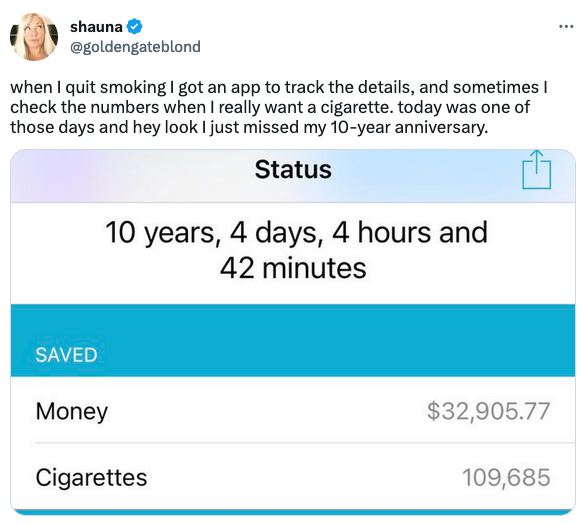Click the tweet text about quitting smoking
Image resolution: width=586 pixels, height=524 pixels.
pyautogui.click(x=278, y=107)
